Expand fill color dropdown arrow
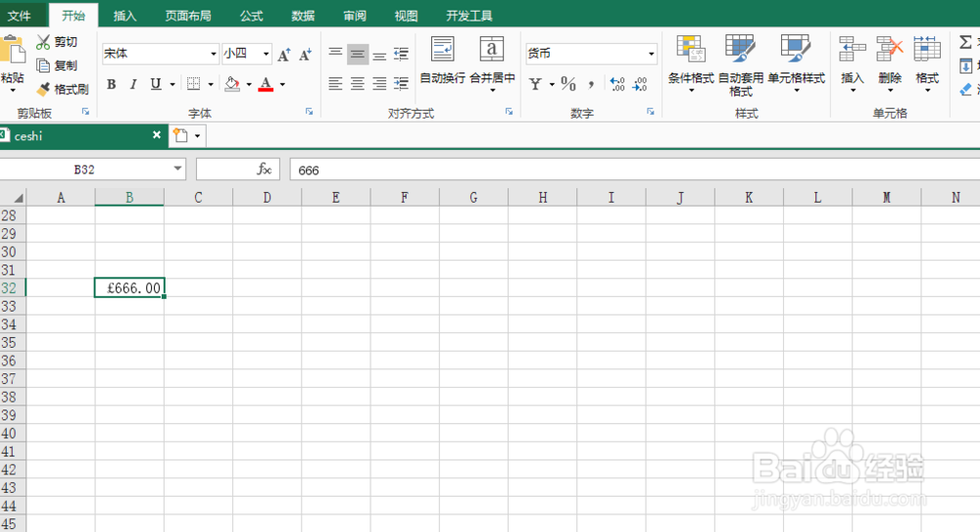The width and height of the screenshot is (980, 532). coord(249,84)
